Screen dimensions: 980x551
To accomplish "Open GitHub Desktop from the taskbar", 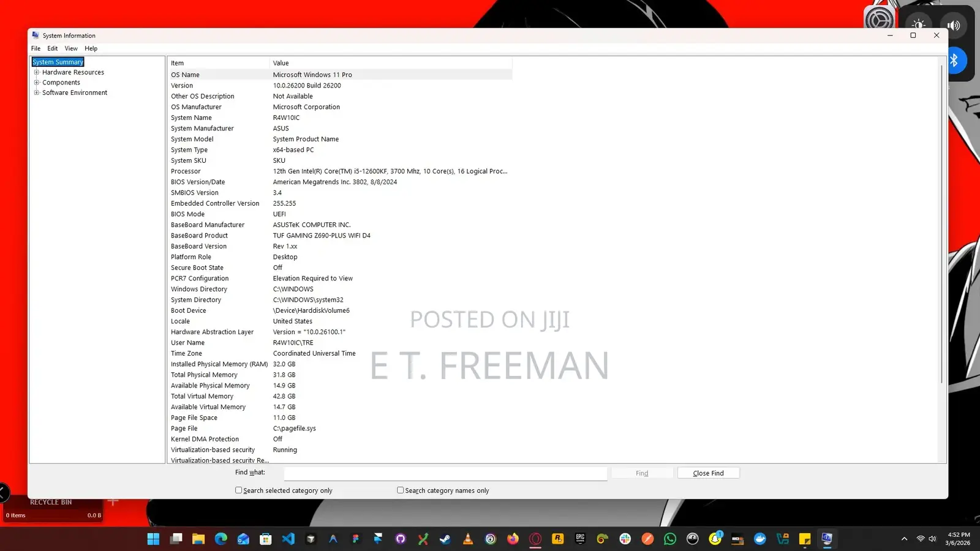I will [x=401, y=539].
